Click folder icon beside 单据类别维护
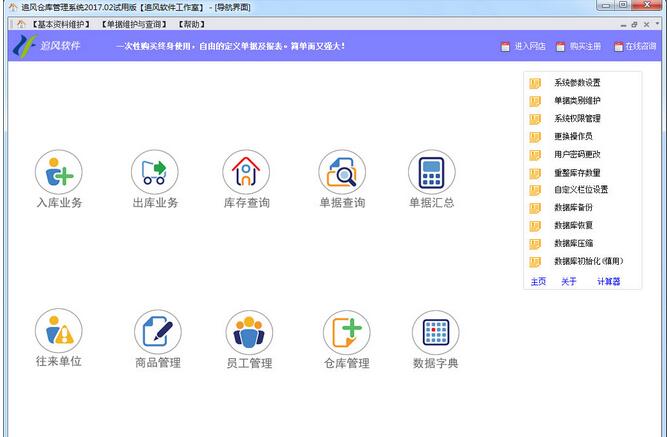 [x=535, y=101]
